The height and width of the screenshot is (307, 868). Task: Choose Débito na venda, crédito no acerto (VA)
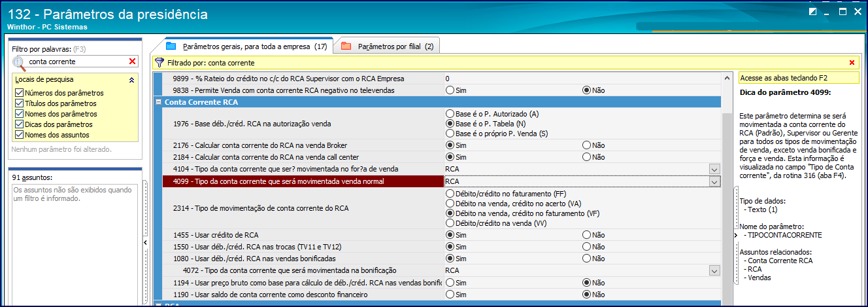click(450, 204)
